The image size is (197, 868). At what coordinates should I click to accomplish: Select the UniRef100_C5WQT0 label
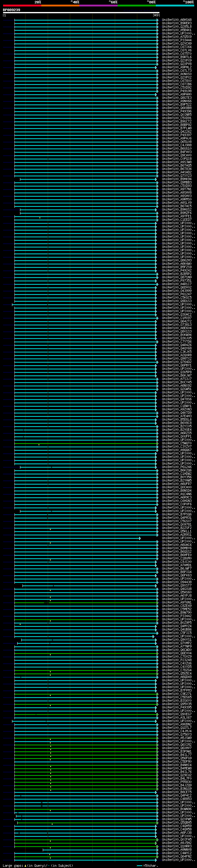177,443
